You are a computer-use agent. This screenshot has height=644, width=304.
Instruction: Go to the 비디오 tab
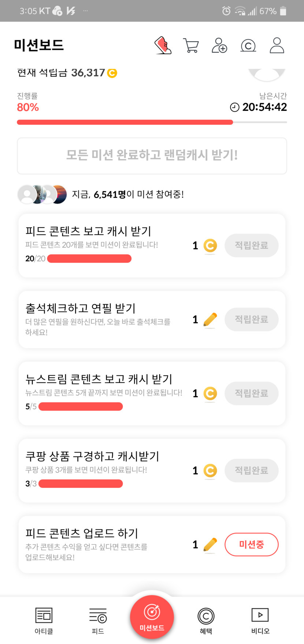[x=260, y=620]
